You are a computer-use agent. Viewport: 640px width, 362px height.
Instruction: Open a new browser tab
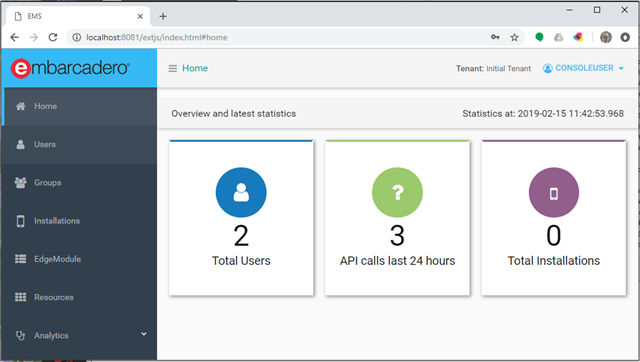[163, 16]
